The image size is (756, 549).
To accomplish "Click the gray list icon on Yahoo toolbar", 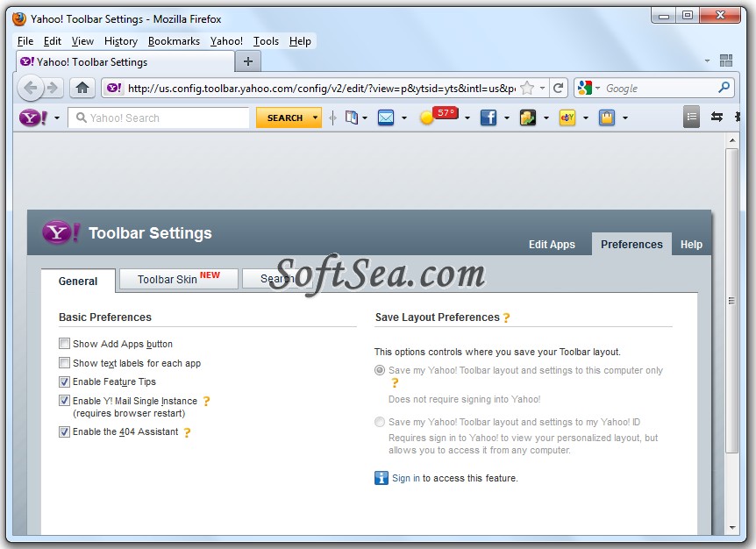I will point(691,118).
